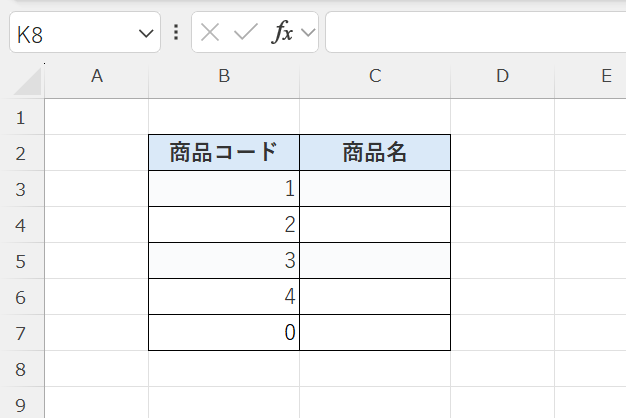Select the cell containing value 3

coord(224,261)
